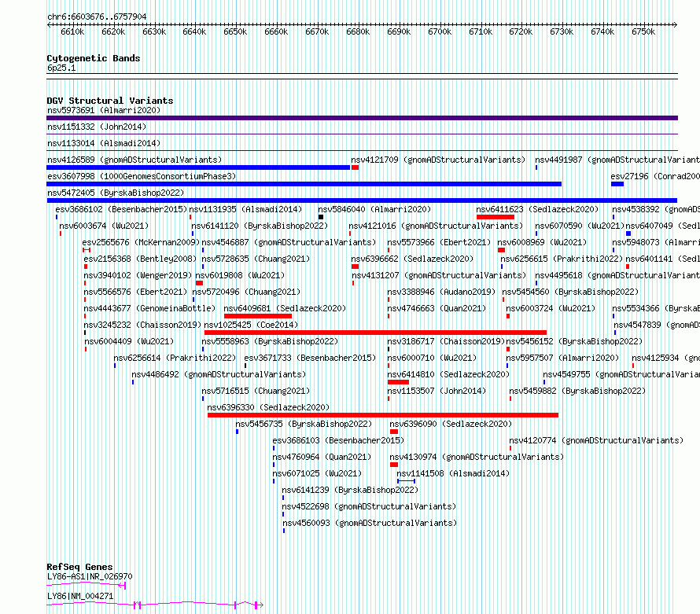Click the red nsv6008969 (Wu2021) block
The width and height of the screenshot is (700, 614).
(x=501, y=250)
